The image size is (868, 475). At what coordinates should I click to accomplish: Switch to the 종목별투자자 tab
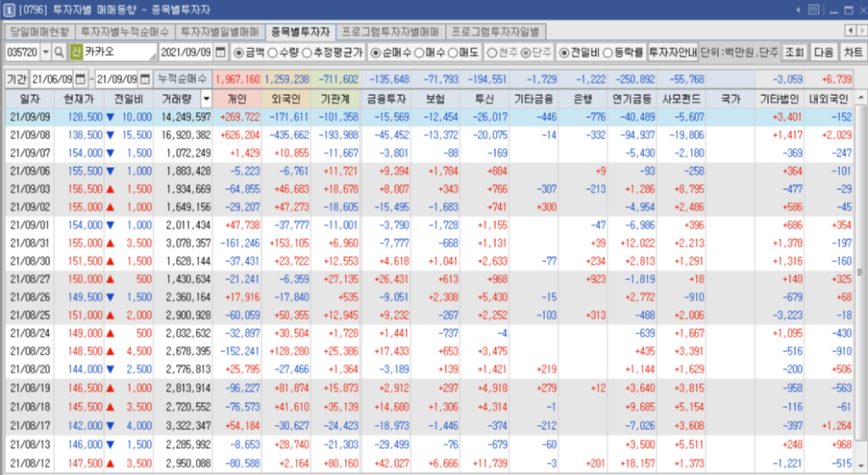point(300,31)
